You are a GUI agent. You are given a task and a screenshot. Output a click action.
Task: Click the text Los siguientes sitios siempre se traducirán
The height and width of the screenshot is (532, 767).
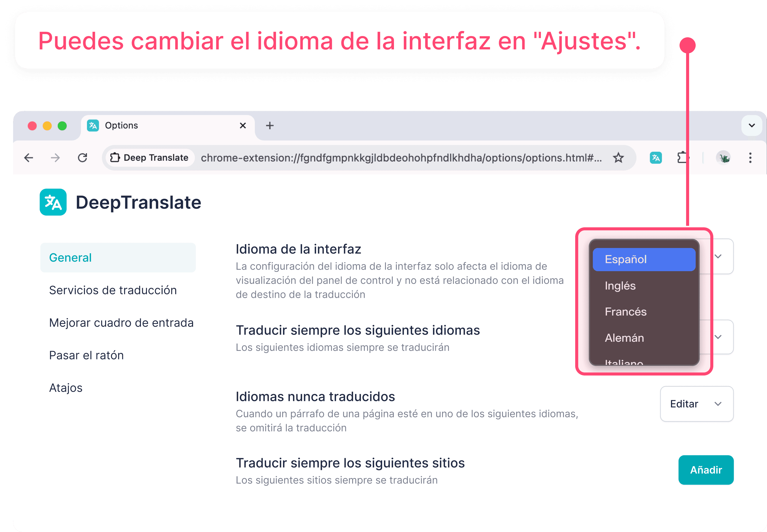tap(337, 480)
